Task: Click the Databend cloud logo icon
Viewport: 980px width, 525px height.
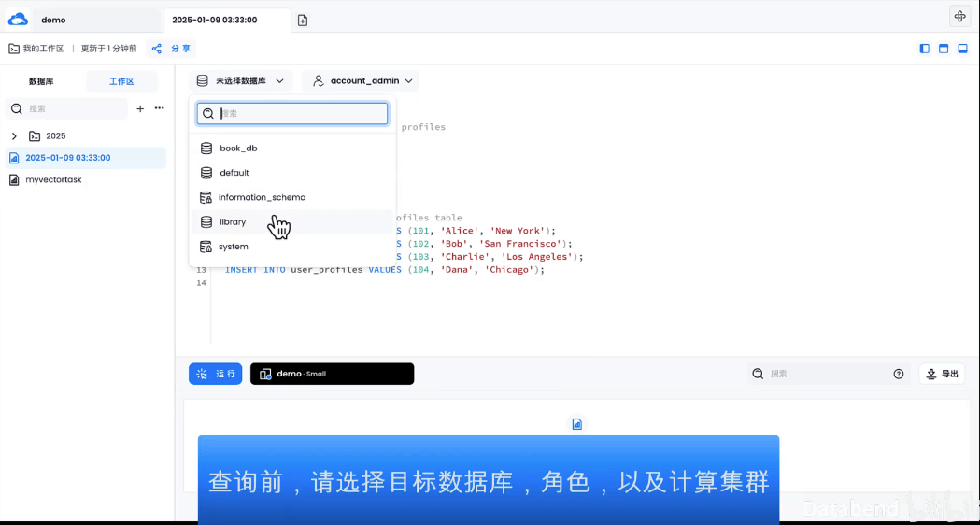Action: 18,19
